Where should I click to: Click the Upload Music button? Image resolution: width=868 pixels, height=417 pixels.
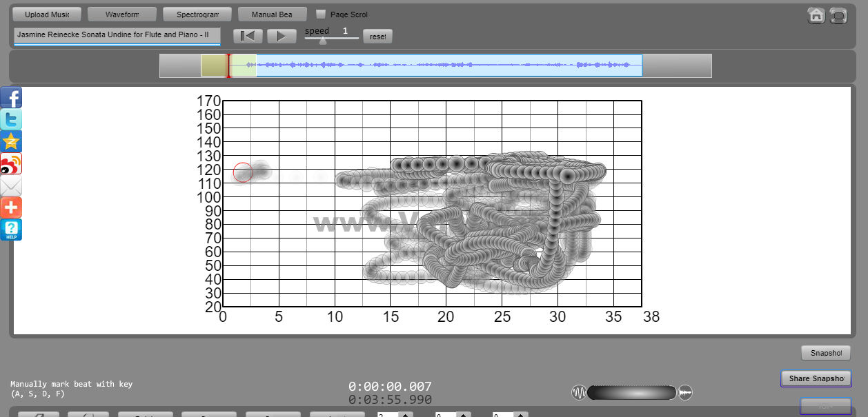pos(47,14)
